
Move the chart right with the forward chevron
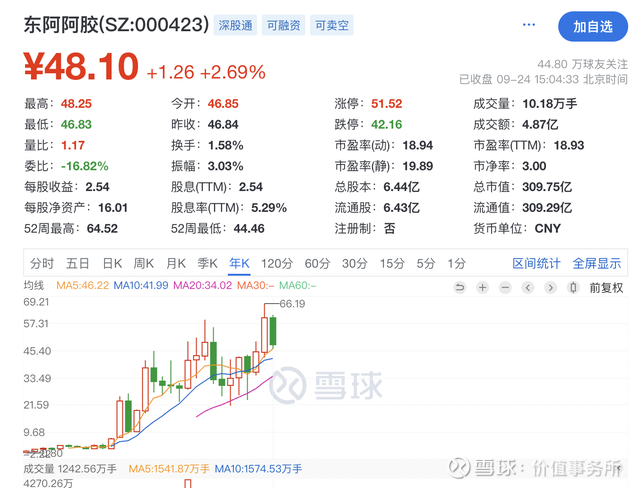click(550, 288)
